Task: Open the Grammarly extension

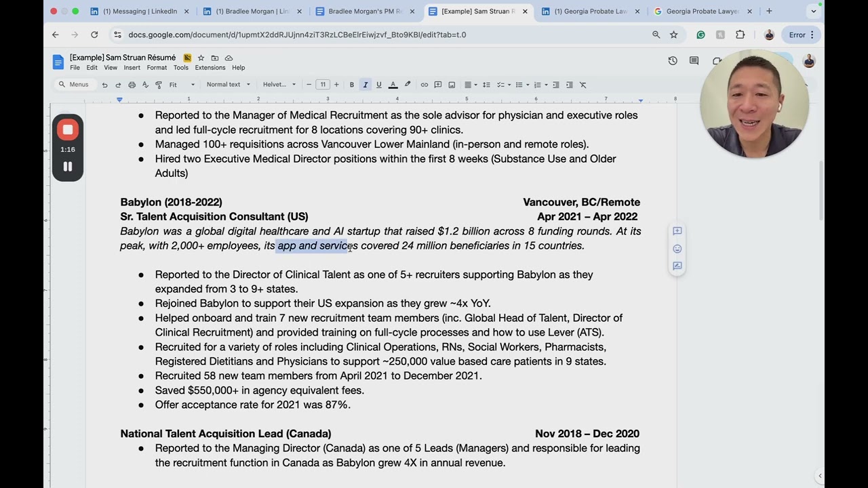Action: pyautogui.click(x=701, y=35)
